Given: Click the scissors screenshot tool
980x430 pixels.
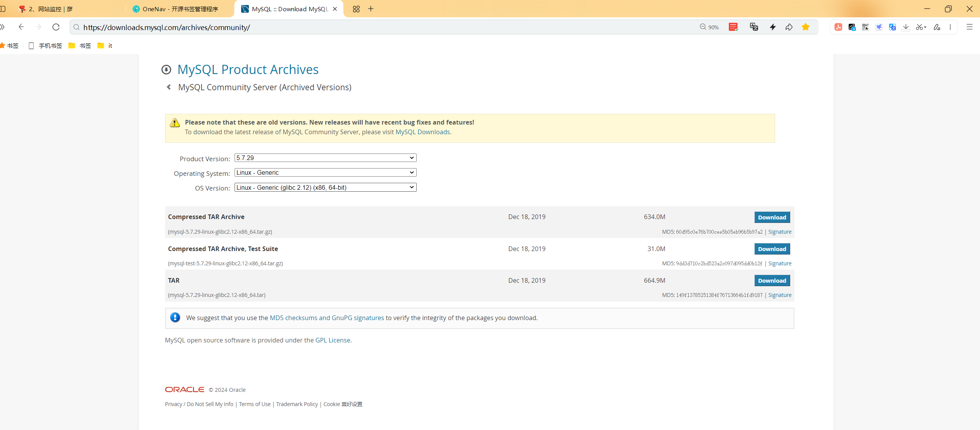Looking at the screenshot, I should (919, 27).
